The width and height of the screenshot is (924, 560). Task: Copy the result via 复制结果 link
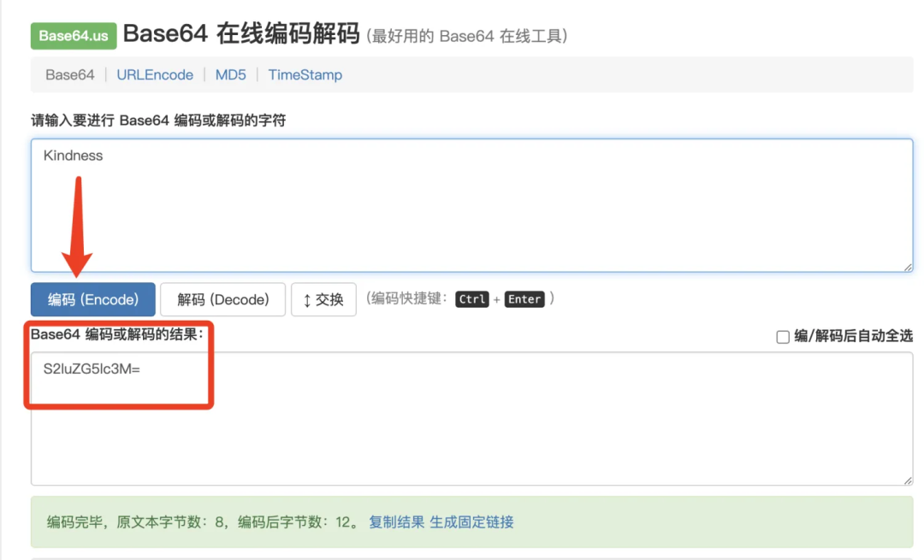pyautogui.click(x=397, y=522)
